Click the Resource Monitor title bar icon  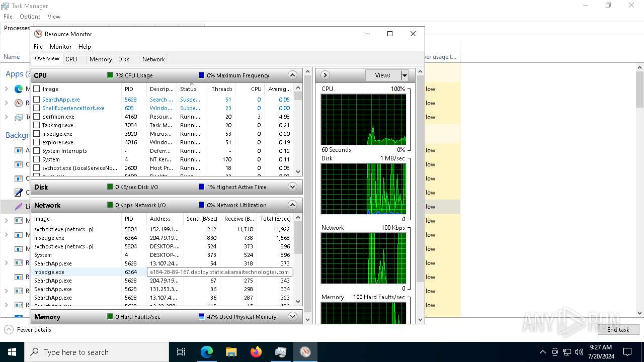[x=38, y=34]
